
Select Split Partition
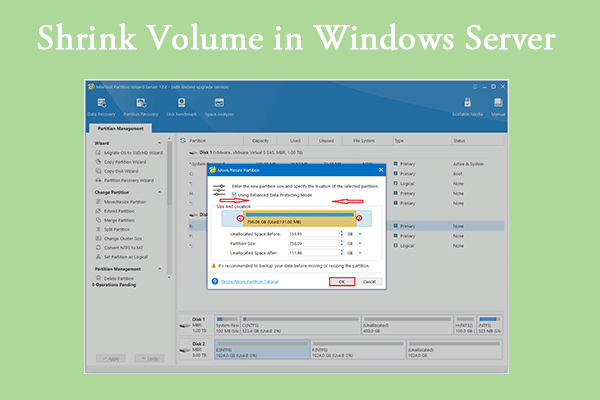tap(113, 229)
